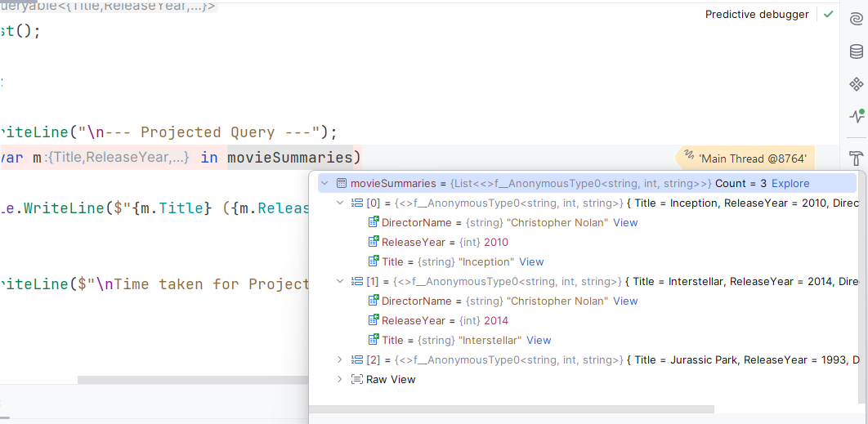This screenshot has height=424, width=868.
Task: Open the Database tool window icon
Action: point(857,51)
